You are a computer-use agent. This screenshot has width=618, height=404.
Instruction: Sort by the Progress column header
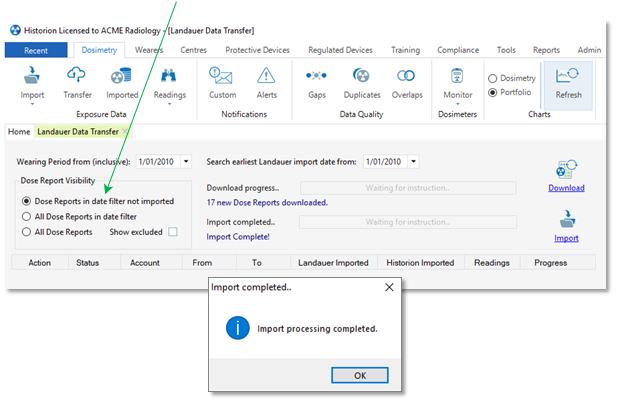click(x=558, y=263)
